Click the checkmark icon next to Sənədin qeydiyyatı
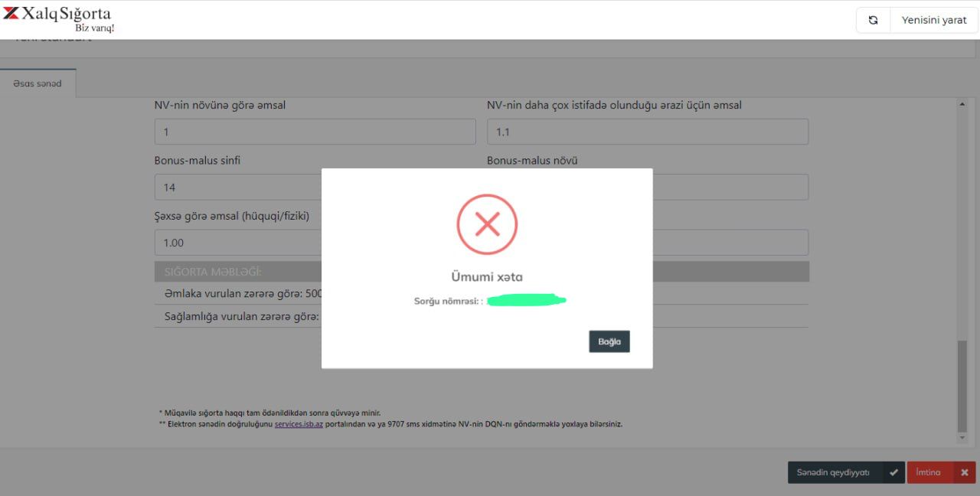 (893, 472)
